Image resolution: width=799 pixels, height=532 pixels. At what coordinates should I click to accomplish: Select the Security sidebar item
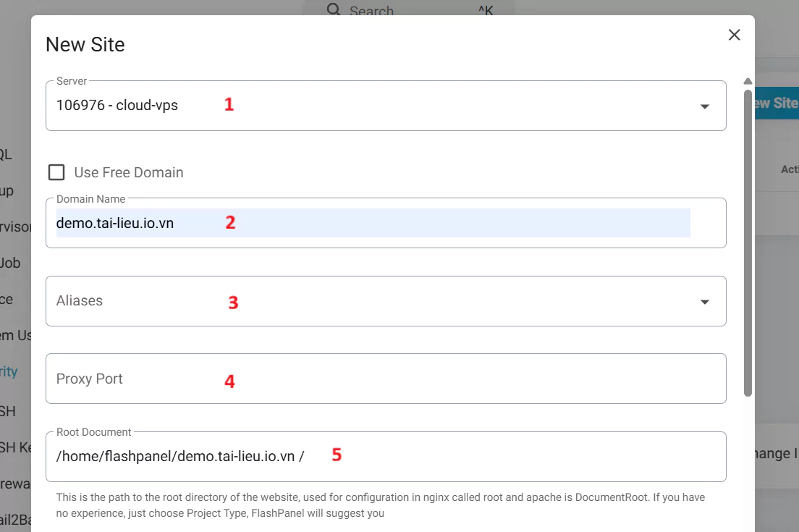9,371
